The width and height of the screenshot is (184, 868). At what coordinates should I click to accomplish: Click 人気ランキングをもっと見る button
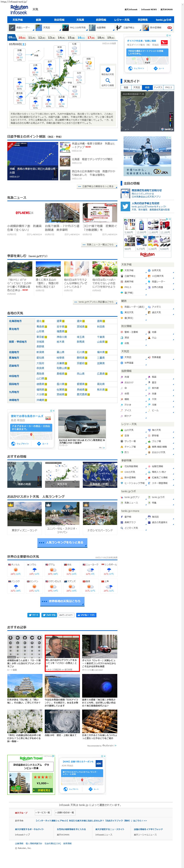[x=62, y=542]
